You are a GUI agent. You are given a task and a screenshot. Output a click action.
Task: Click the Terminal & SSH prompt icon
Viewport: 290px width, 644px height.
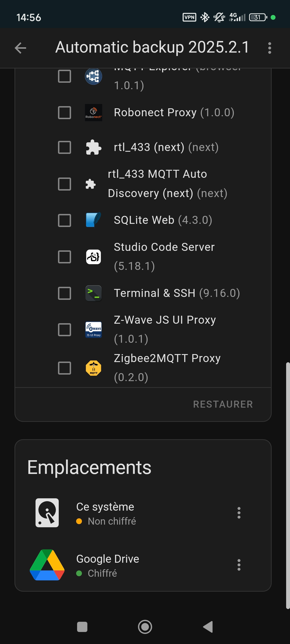[x=94, y=293]
